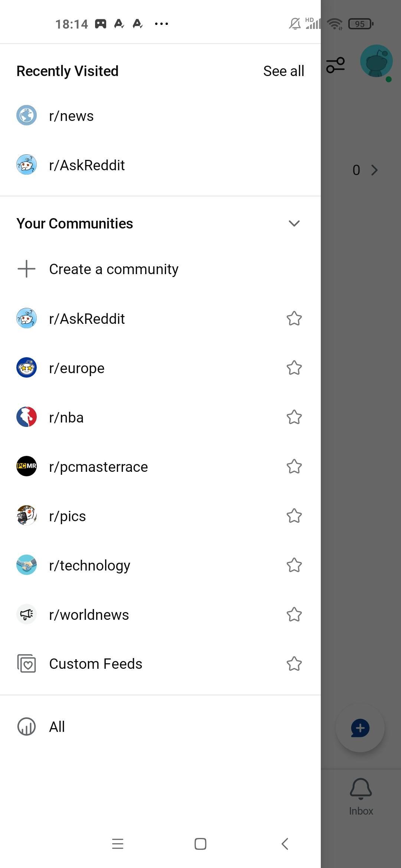Collapse the Your Communities section

[294, 223]
